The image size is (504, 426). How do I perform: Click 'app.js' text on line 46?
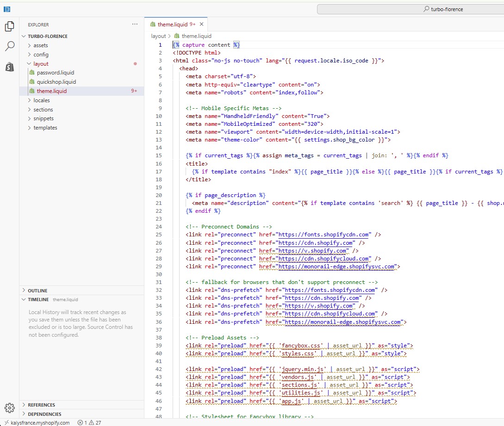[291, 401]
